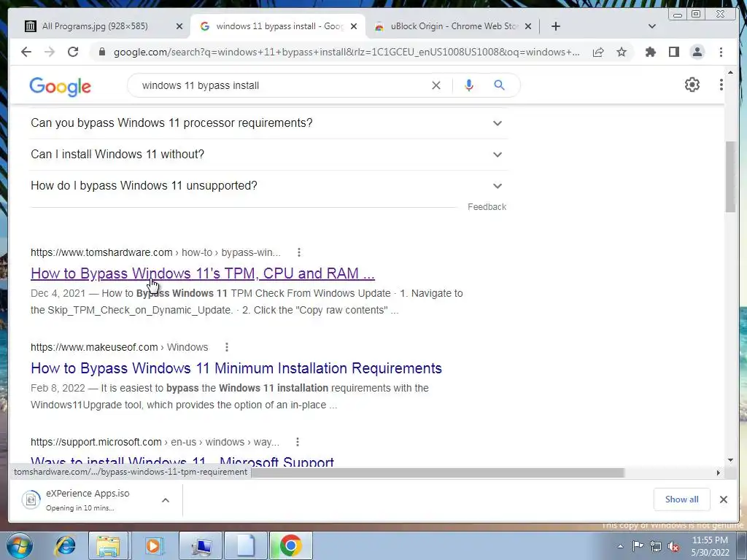Share this page icon in address bar
This screenshot has width=747, height=560.
[598, 52]
